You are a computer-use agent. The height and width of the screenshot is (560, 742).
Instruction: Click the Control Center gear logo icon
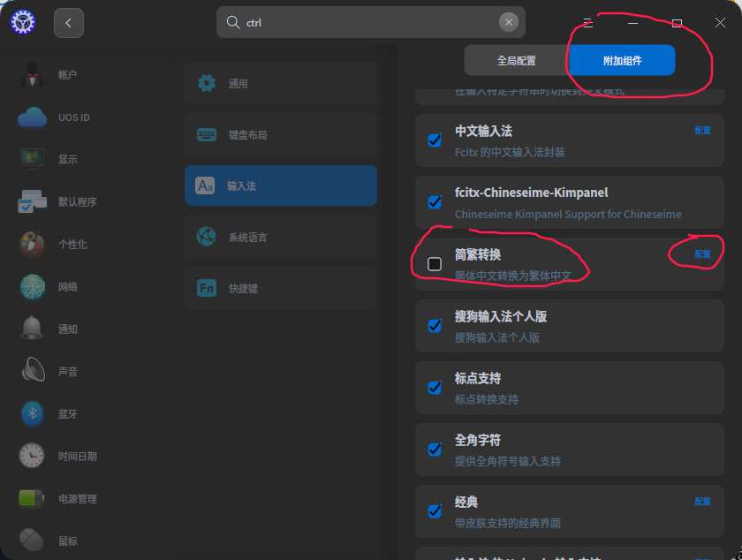click(23, 22)
